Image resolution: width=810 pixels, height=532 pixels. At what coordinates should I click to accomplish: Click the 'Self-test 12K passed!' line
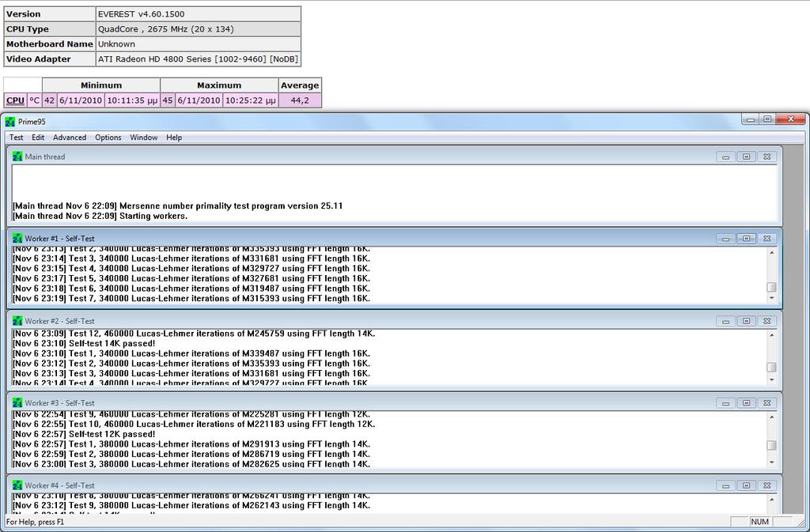[84, 434]
